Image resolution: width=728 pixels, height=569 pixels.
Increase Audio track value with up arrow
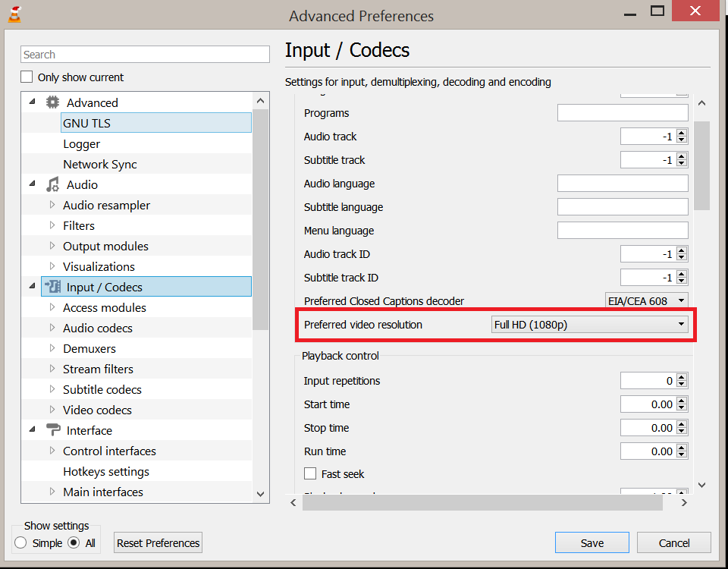coord(682,134)
